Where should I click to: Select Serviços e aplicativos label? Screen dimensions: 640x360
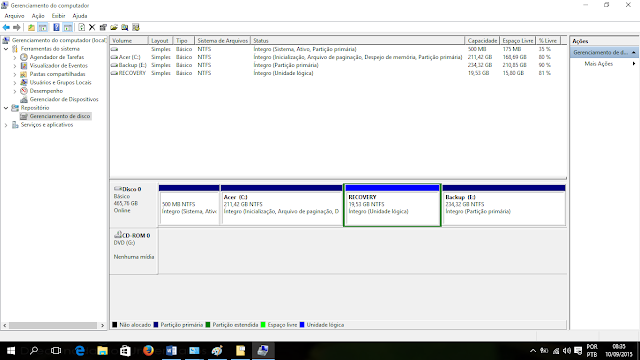47,125
